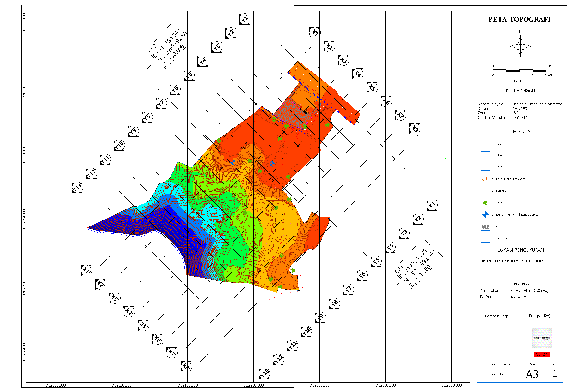This screenshot has width=588, height=392.
Task: Click the A3 paper size cell
Action: click(532, 374)
